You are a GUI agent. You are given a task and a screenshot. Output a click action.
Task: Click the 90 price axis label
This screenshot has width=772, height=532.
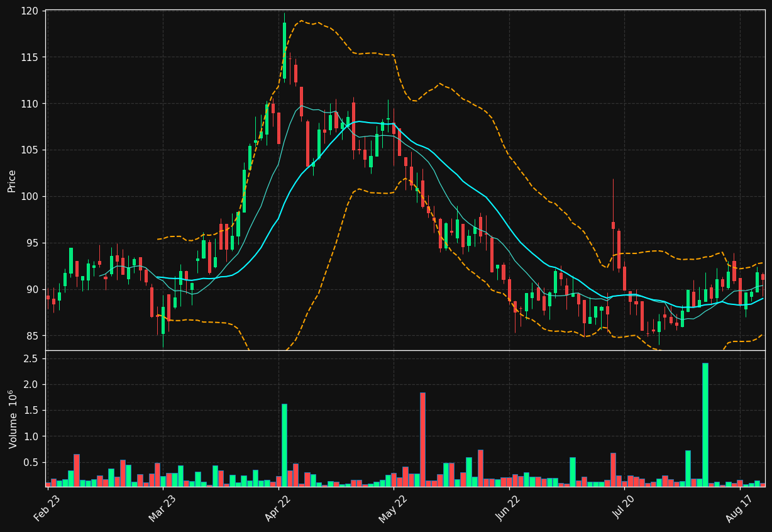click(x=33, y=289)
